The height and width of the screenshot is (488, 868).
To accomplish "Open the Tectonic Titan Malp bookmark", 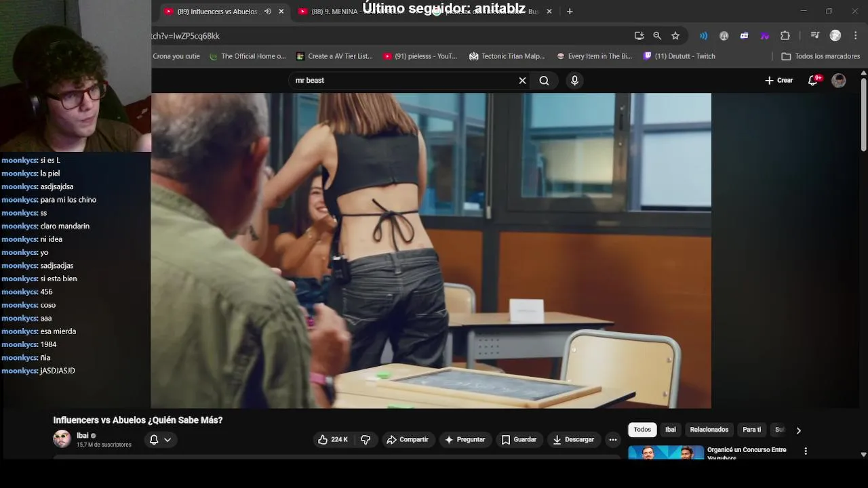I will pos(507,56).
